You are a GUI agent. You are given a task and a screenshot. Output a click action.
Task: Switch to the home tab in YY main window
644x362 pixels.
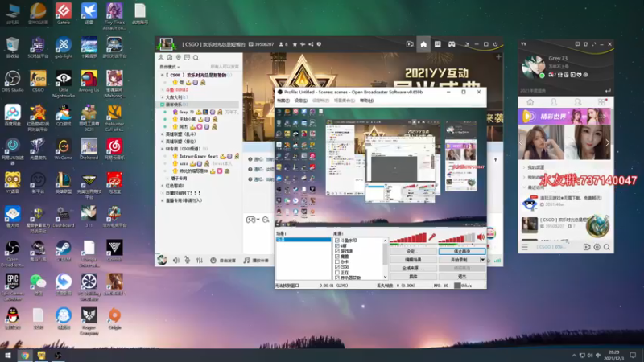point(530,102)
